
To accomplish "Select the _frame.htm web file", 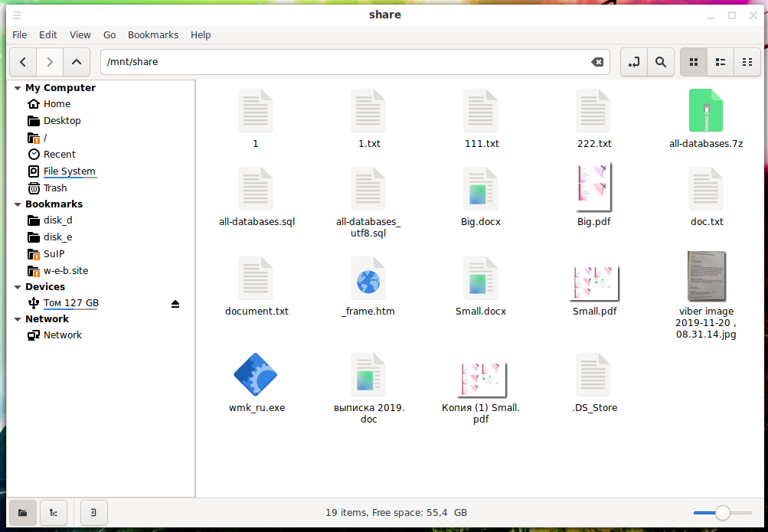I will [x=368, y=279].
